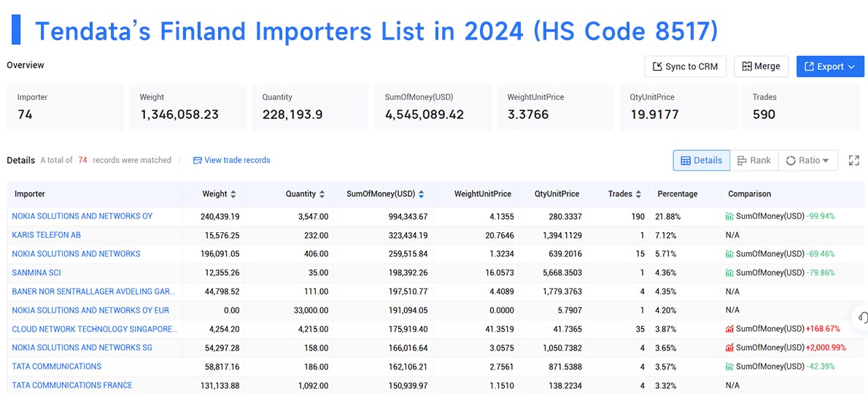The width and height of the screenshot is (868, 403).
Task: Open the Ratio view dropdown
Action: coord(807,160)
